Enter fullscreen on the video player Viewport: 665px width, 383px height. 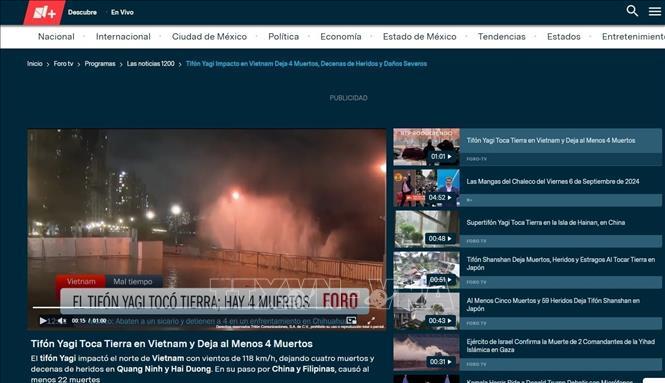(371, 321)
